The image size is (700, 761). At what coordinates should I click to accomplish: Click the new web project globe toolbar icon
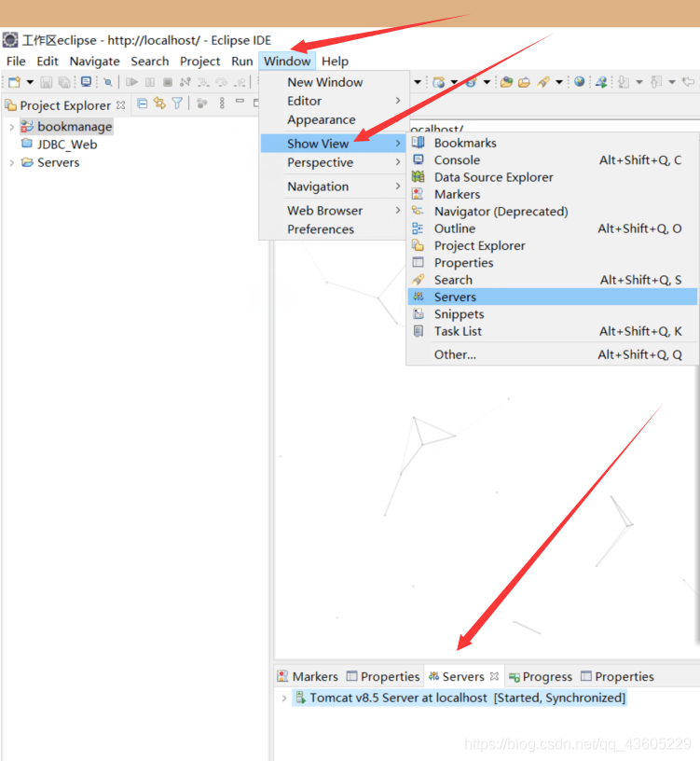(438, 82)
